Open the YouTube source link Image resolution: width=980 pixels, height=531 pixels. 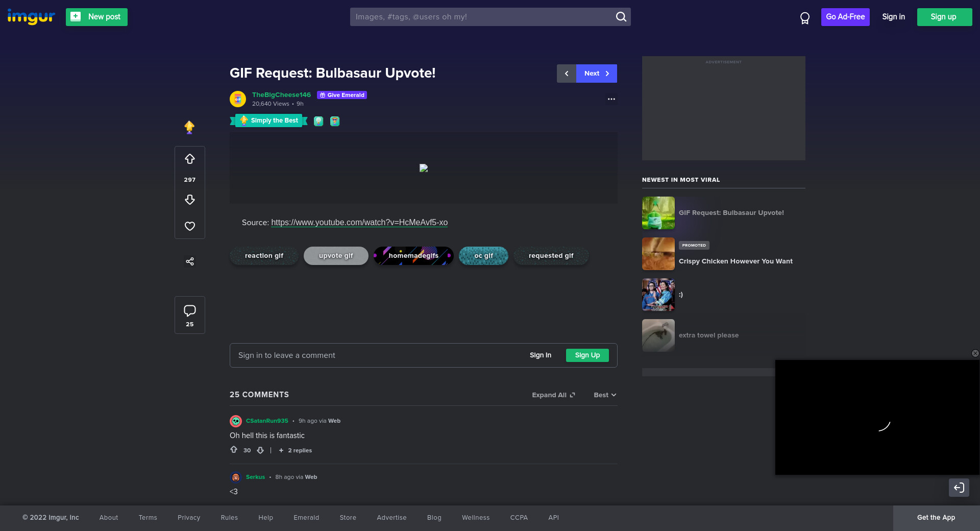coord(359,223)
